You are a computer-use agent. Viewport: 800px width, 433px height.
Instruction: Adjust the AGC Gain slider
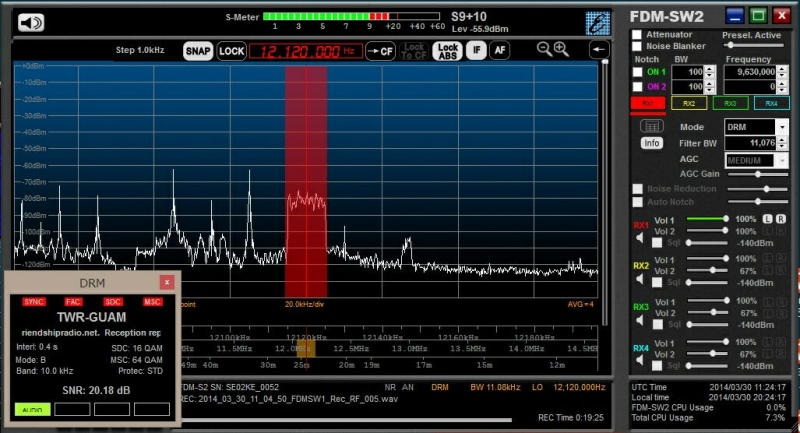758,174
